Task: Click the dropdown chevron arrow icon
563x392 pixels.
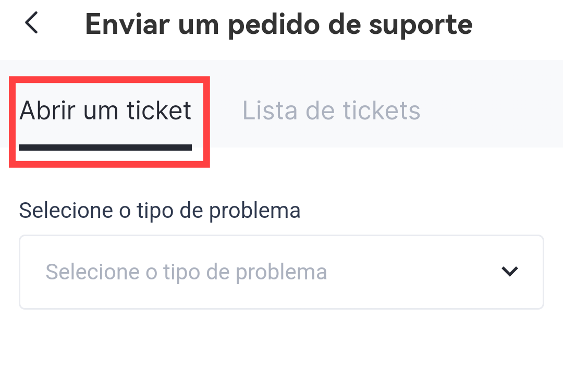Action: coord(509,271)
